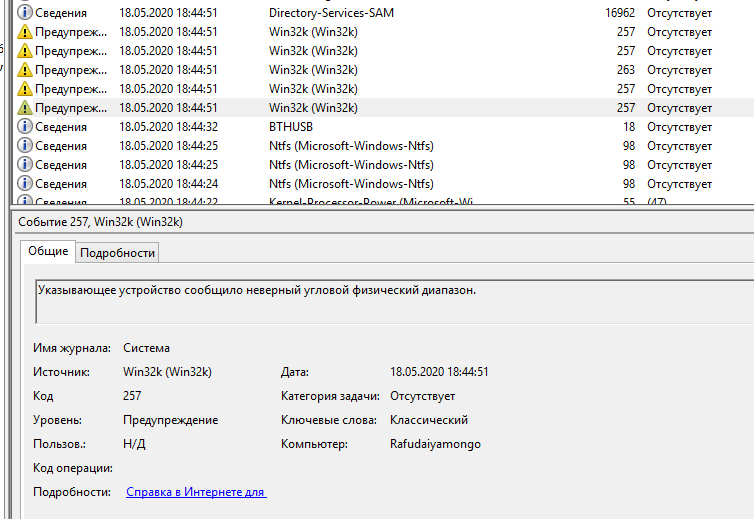Image resolution: width=754 pixels, height=519 pixels.
Task: Click the computer name Rafudaiyamongo
Action: 435,444
